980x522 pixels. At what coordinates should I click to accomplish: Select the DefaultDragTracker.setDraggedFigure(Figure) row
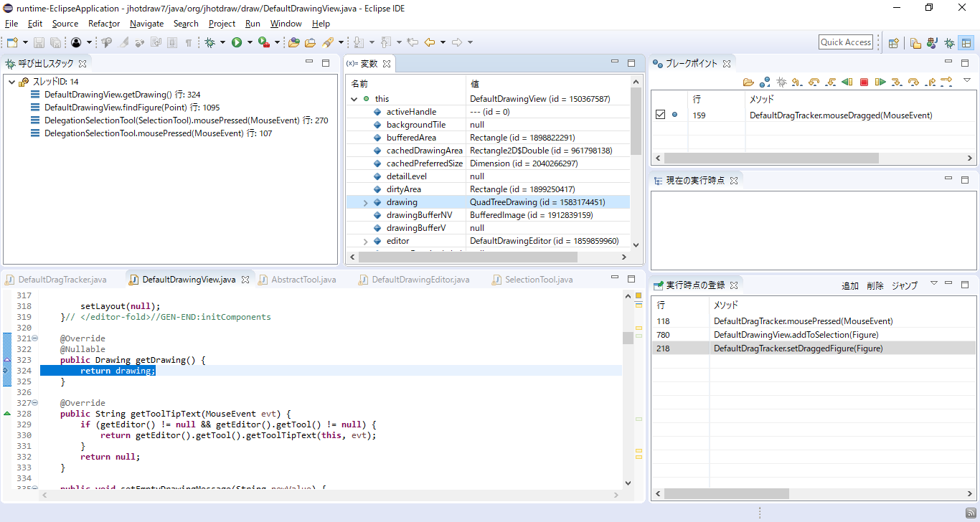tap(814, 348)
